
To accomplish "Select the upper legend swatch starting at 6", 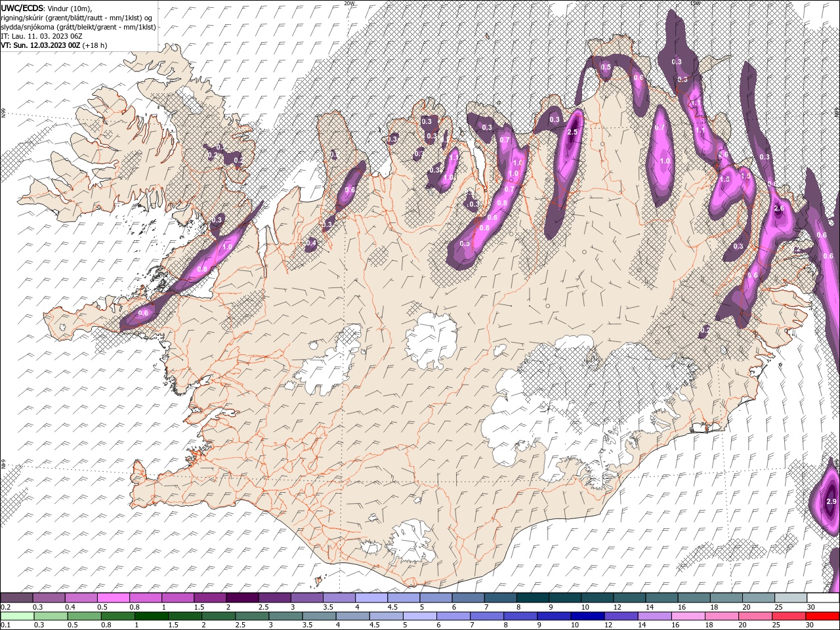I will 467,598.
